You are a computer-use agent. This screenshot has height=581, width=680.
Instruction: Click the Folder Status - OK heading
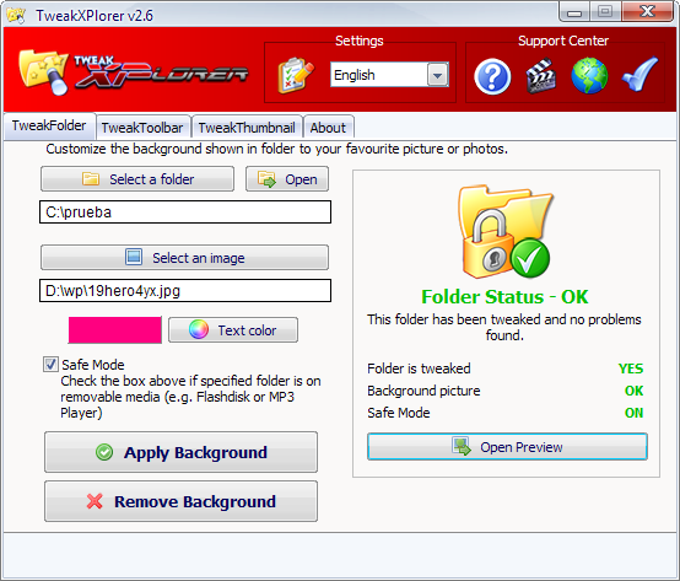[x=505, y=297]
